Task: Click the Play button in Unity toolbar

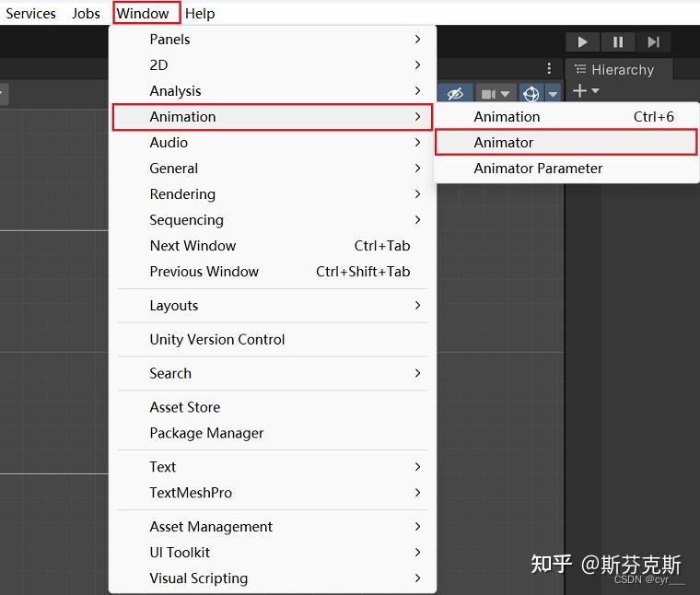Action: tap(582, 42)
